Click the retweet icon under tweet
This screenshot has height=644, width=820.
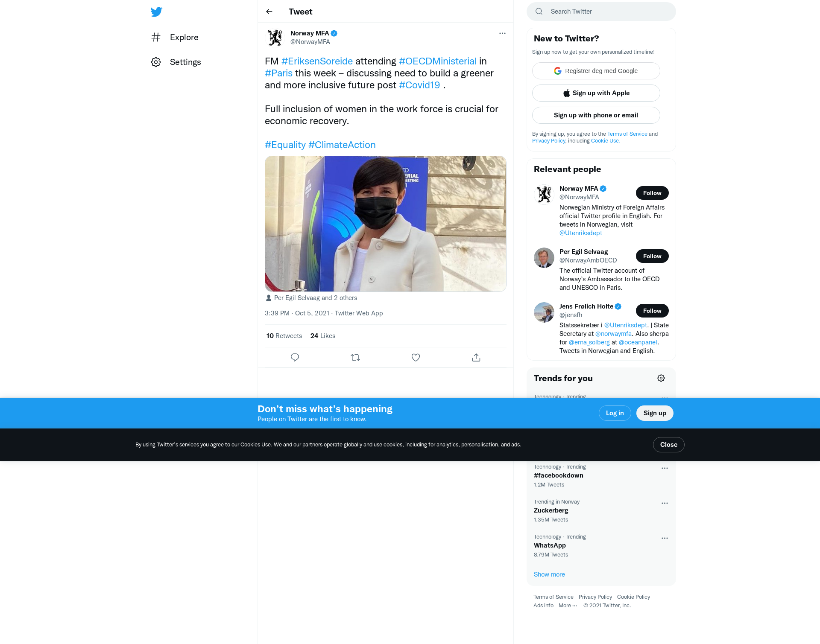[x=355, y=358]
